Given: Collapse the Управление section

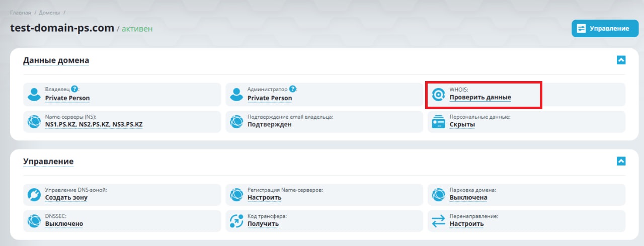Looking at the screenshot, I should pos(621,161).
